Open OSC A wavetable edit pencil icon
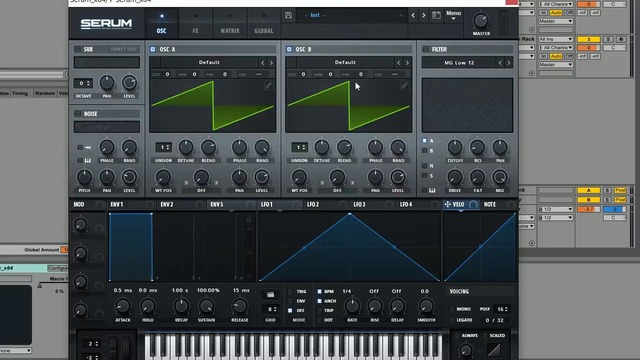The width and height of the screenshot is (640, 360). click(268, 85)
